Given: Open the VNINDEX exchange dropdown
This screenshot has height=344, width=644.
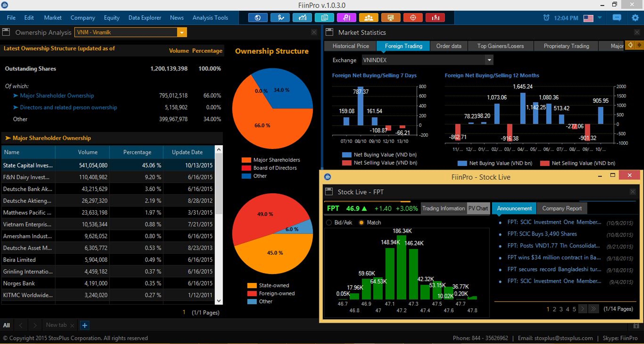Looking at the screenshot, I should (x=489, y=60).
